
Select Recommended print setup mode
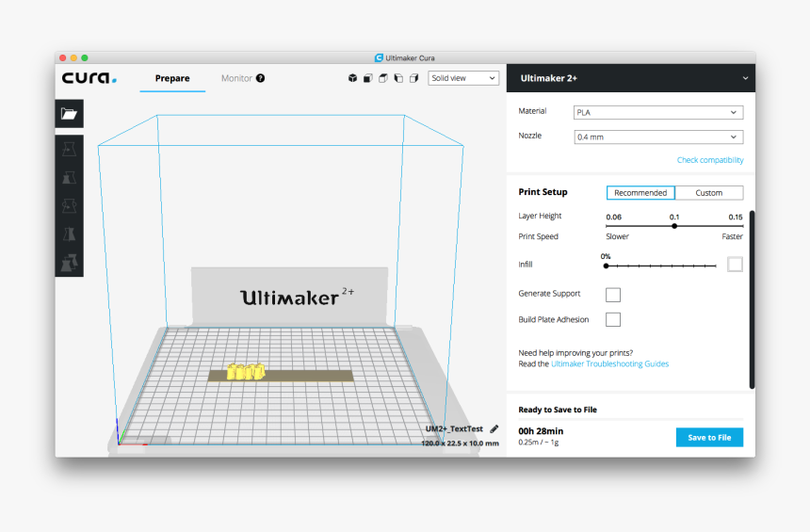pos(640,193)
